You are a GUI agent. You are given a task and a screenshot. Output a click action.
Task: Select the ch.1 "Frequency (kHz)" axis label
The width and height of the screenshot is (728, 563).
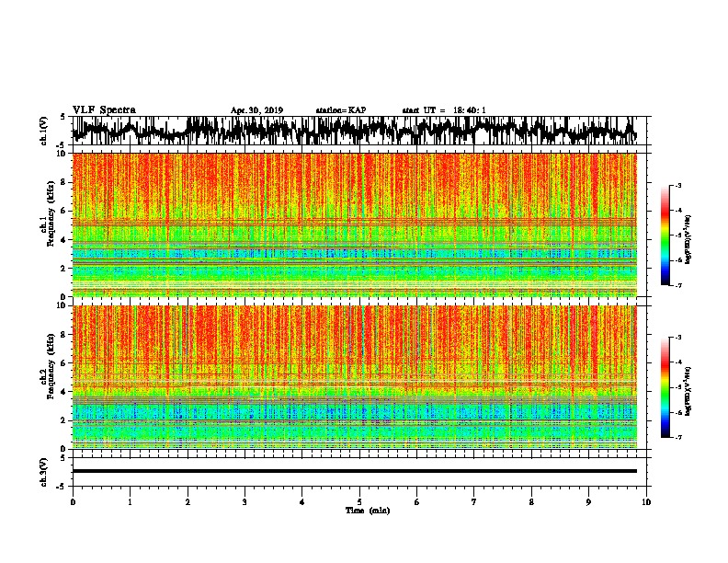pyautogui.click(x=51, y=213)
